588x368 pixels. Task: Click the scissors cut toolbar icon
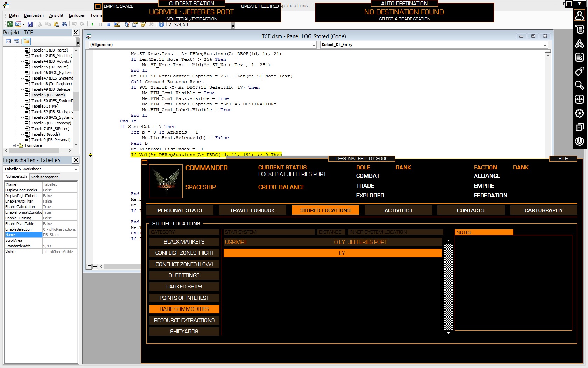coord(40,24)
